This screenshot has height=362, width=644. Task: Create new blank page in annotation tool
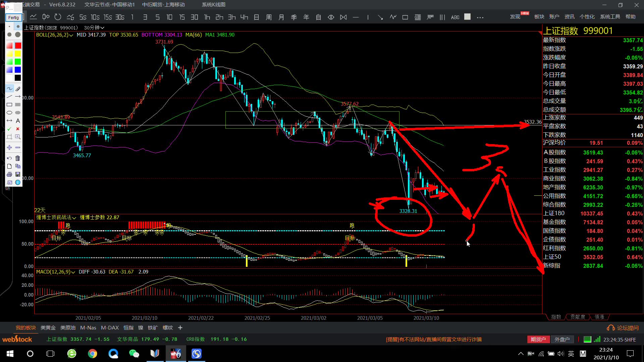[x=9, y=166]
